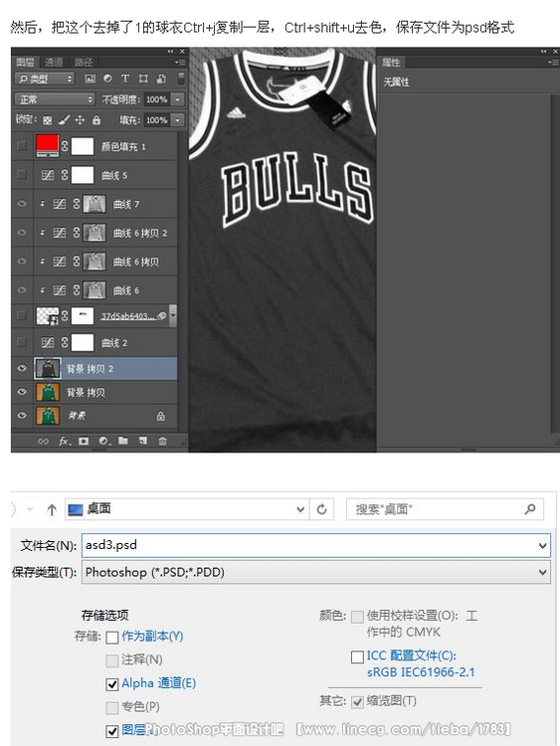Screen dimensions: 560x746
Task: Delete layer trash icon
Action: click(162, 441)
